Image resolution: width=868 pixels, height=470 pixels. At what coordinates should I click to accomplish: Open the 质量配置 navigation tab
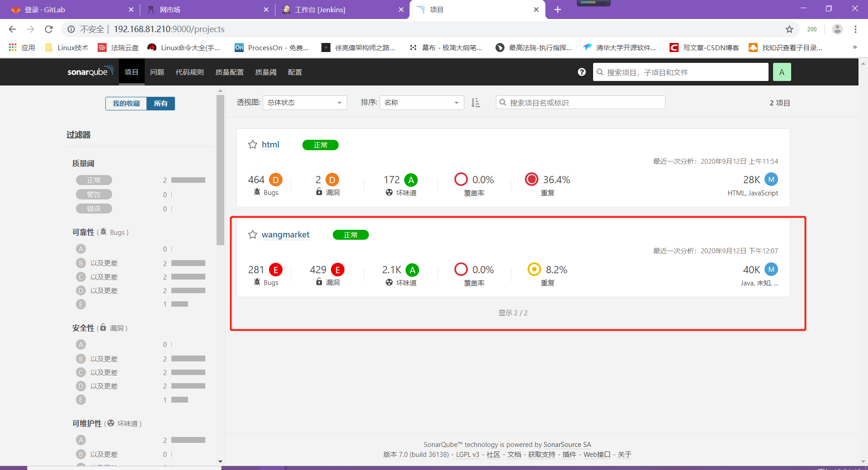pyautogui.click(x=230, y=72)
